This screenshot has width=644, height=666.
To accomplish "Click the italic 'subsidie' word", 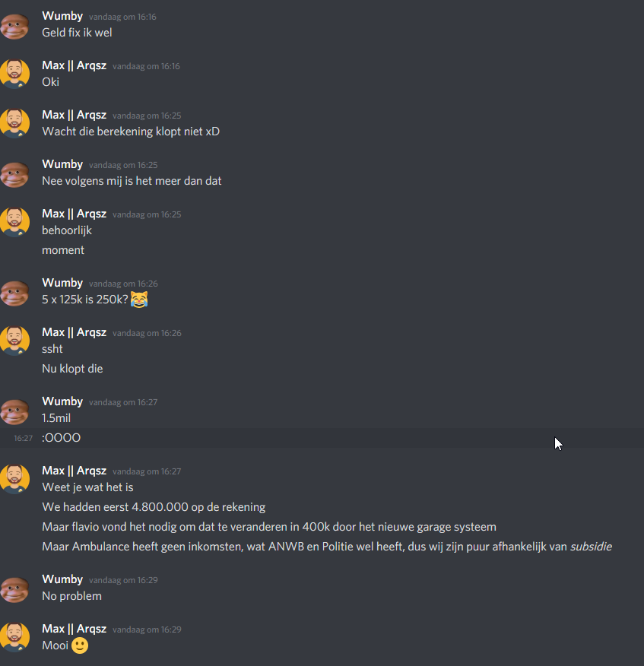I will [591, 547].
